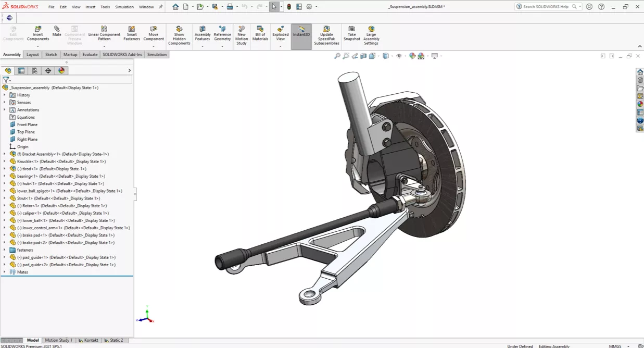Image resolution: width=644 pixels, height=348 pixels.
Task: Click the New document icon
Action: [185, 7]
